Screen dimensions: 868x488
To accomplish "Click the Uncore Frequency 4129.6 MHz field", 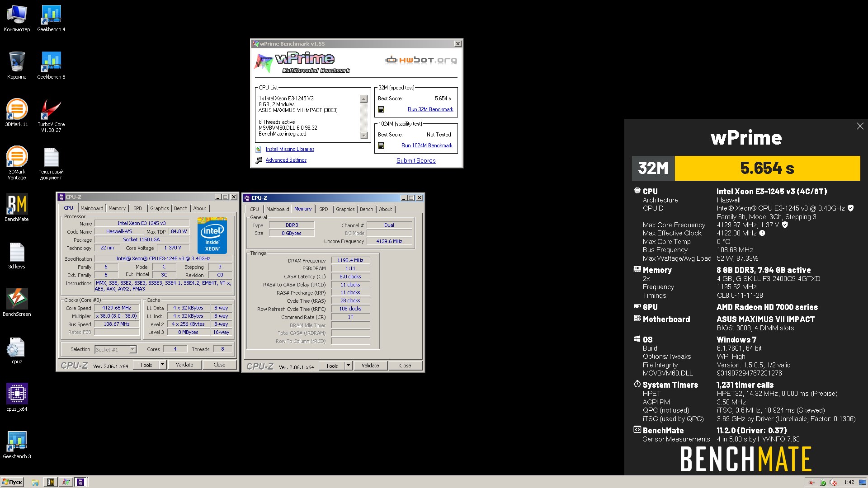I will (x=389, y=241).
